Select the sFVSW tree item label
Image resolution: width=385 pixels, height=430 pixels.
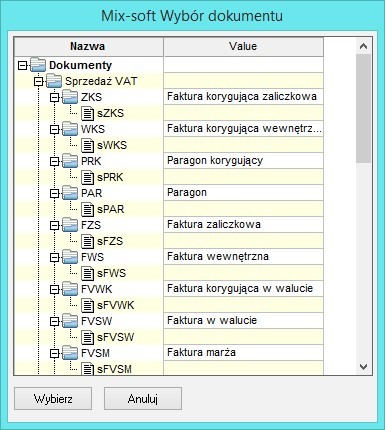click(x=115, y=337)
